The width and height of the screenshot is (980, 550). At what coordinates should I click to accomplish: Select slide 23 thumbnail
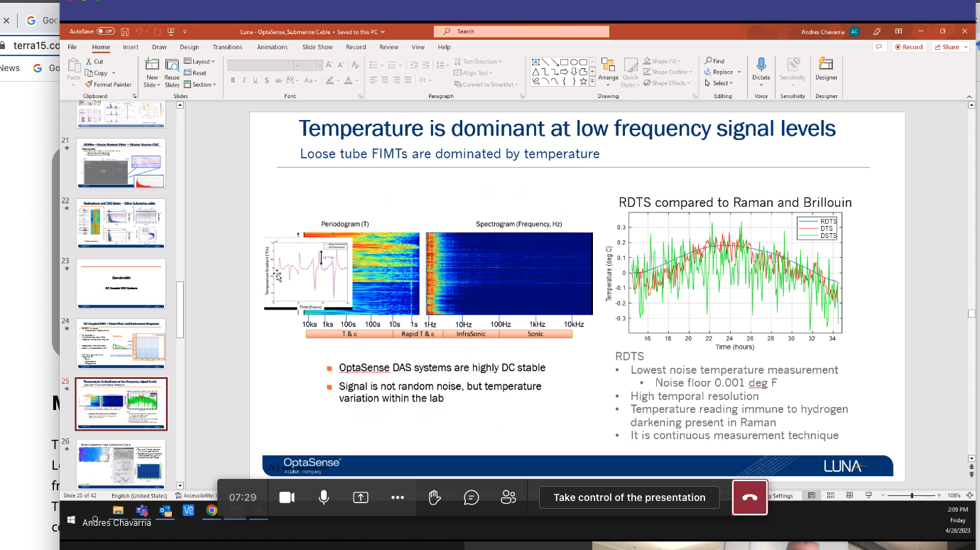click(121, 283)
